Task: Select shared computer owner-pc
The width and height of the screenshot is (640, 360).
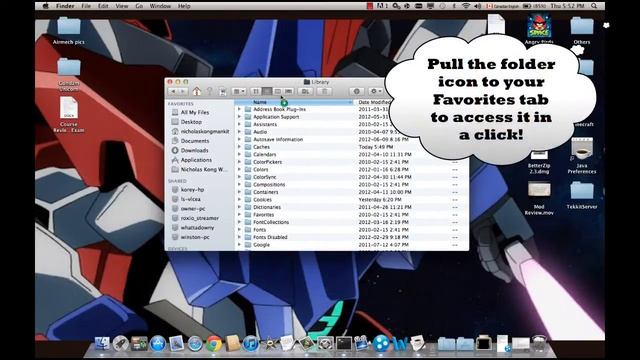Action: tap(193, 209)
